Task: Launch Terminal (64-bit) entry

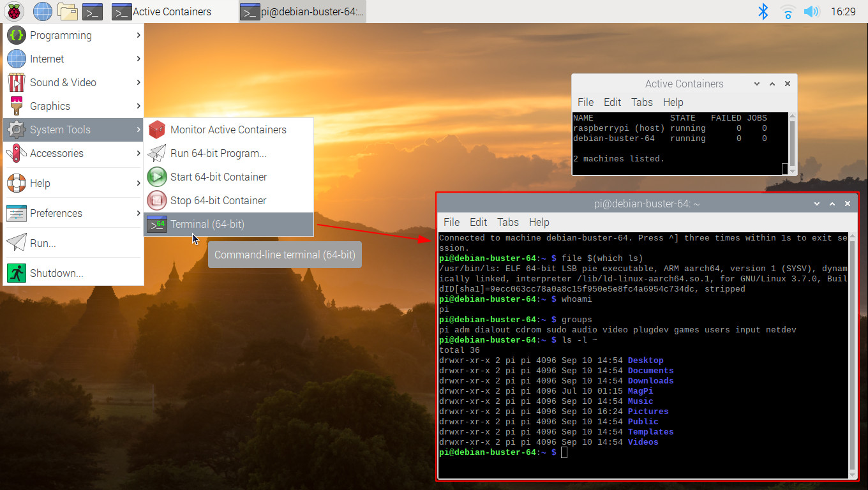Action: (228, 224)
